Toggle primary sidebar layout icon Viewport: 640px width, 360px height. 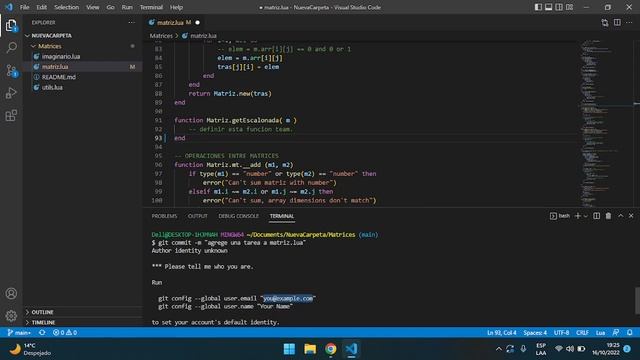click(538, 7)
